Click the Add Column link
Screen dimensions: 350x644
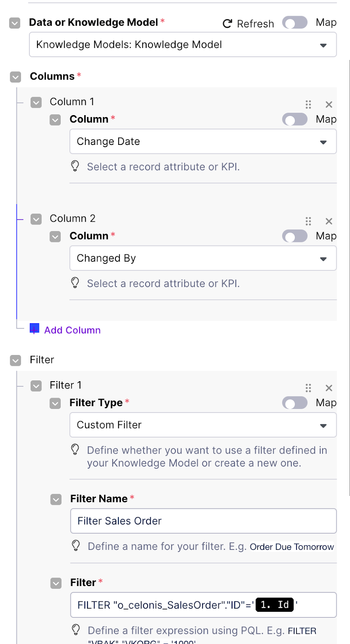(72, 330)
